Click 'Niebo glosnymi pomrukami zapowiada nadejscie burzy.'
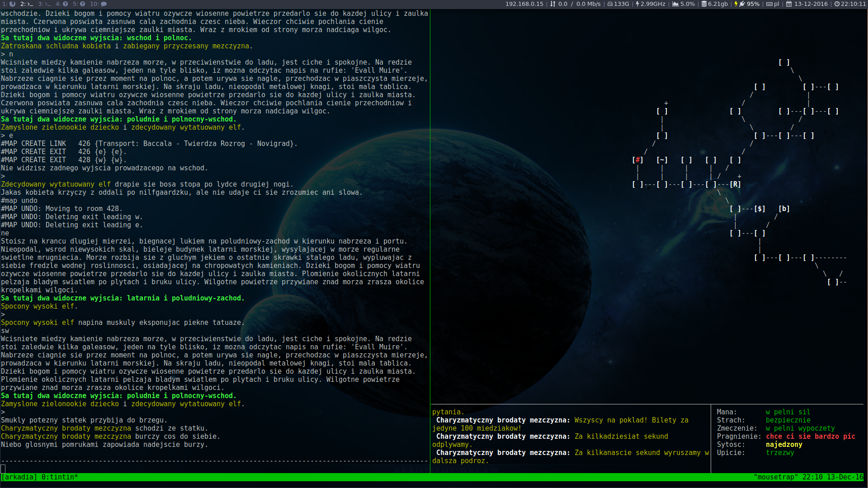The height and width of the screenshot is (488, 868). pyautogui.click(x=104, y=445)
